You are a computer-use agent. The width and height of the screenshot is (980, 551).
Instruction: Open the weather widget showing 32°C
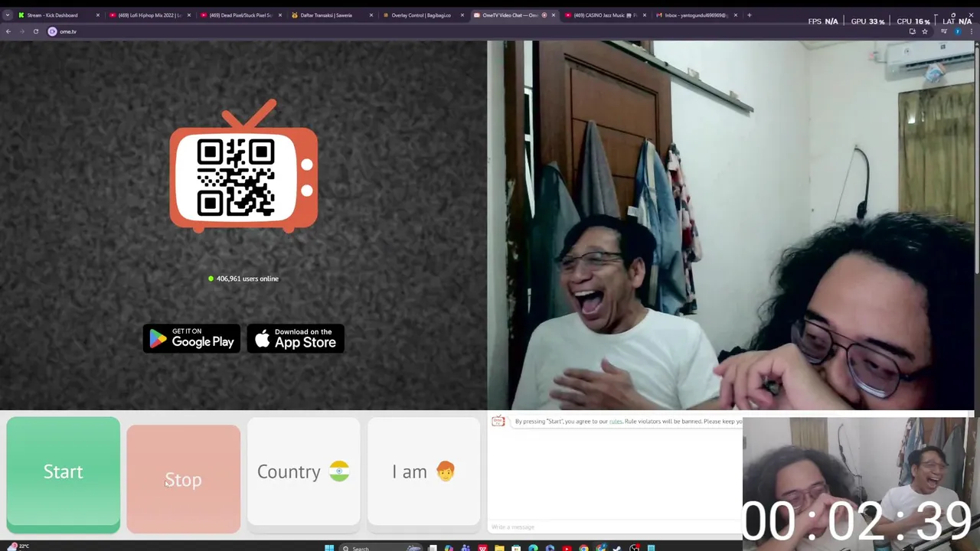pos(19,546)
